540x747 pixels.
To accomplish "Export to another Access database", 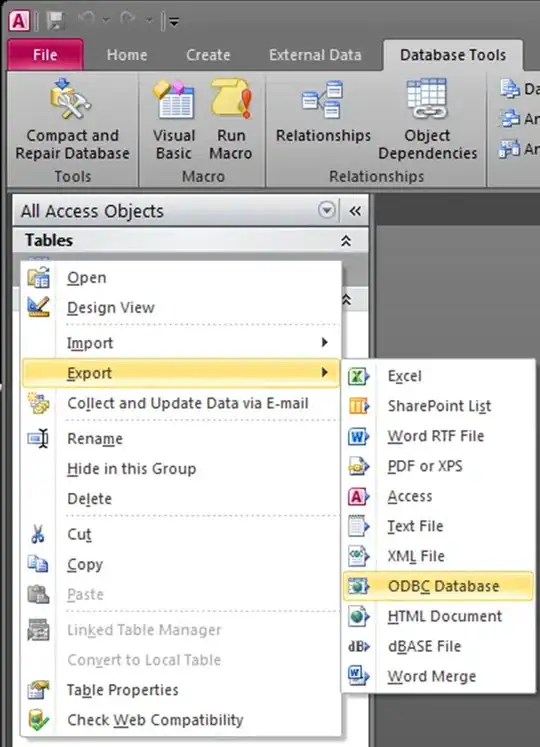I will [438, 496].
